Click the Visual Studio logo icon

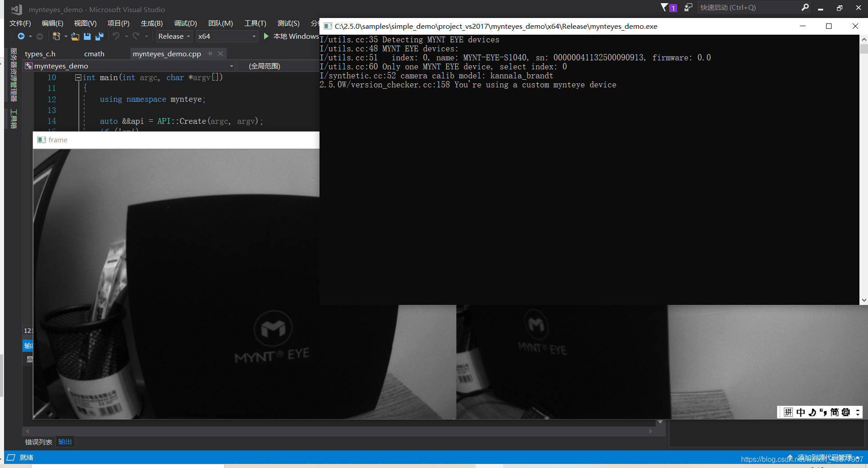click(16, 9)
